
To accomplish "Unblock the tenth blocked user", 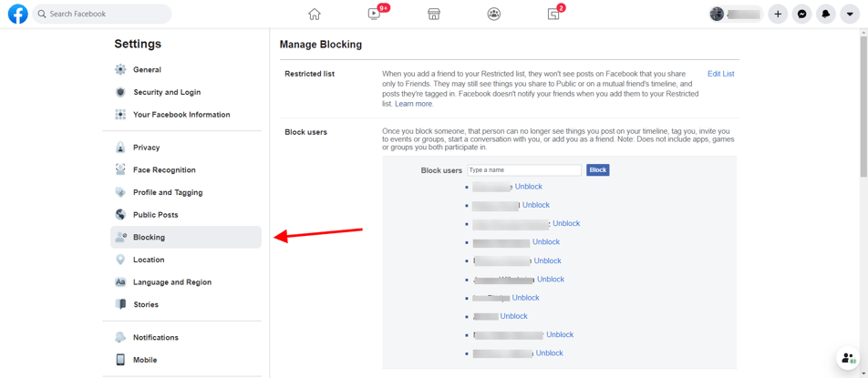I will (x=550, y=353).
